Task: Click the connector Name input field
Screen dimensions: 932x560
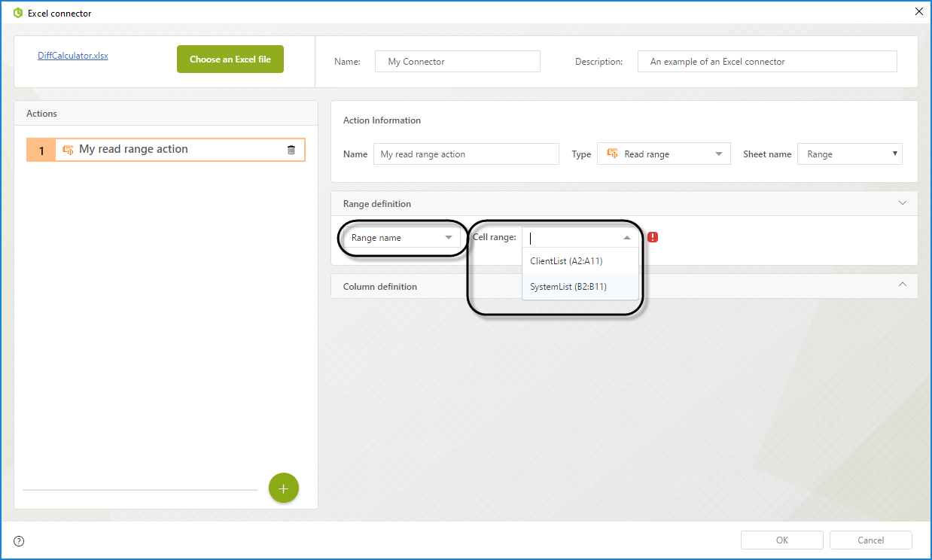Action: [457, 62]
